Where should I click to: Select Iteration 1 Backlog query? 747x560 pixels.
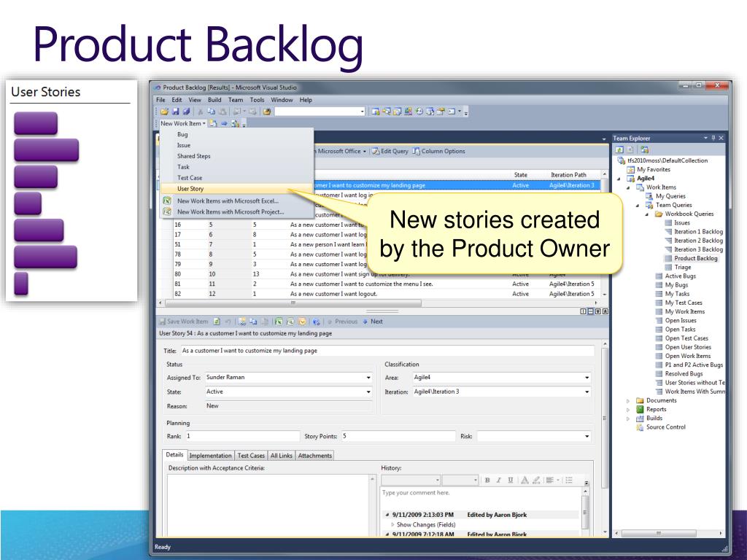(x=698, y=231)
